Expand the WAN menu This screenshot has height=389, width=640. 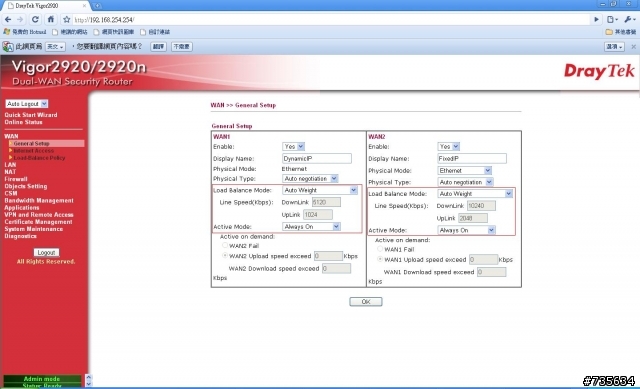tap(11, 136)
